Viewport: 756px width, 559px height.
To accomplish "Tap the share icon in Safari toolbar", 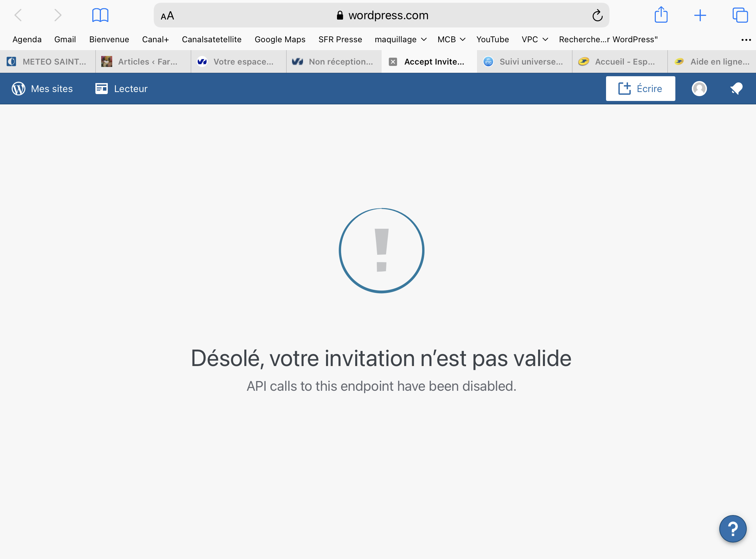I will point(661,15).
